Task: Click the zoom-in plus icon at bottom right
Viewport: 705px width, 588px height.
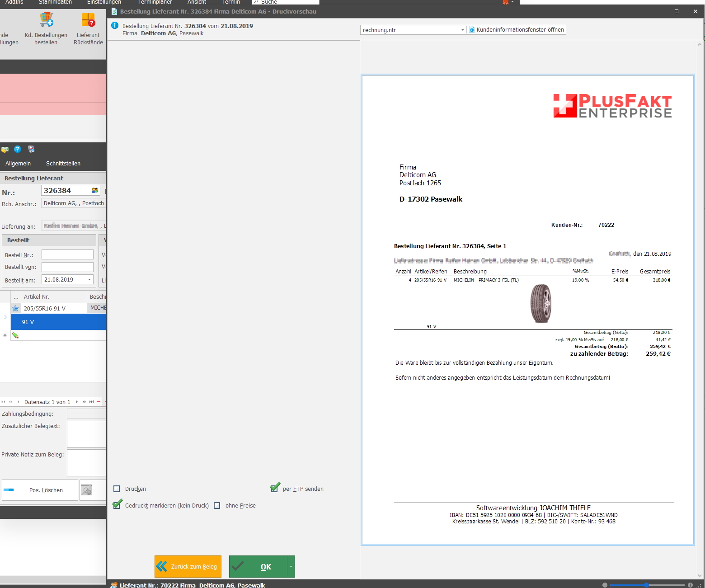Action: coord(690,585)
